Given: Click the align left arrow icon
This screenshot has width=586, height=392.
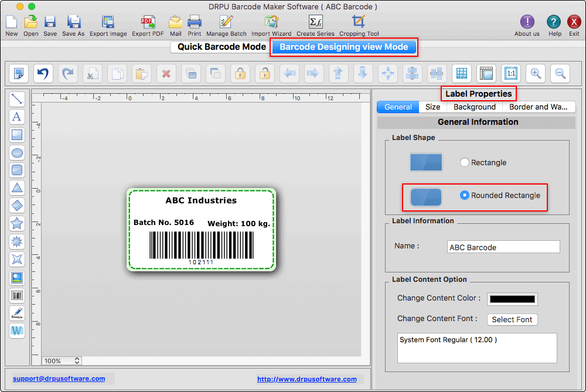Looking at the screenshot, I should 289,73.
